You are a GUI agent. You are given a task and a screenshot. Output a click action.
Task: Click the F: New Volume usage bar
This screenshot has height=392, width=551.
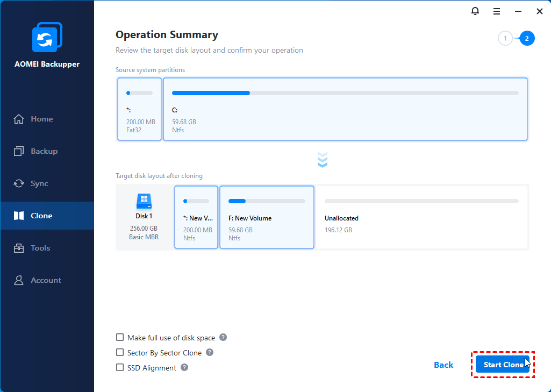[267, 201]
